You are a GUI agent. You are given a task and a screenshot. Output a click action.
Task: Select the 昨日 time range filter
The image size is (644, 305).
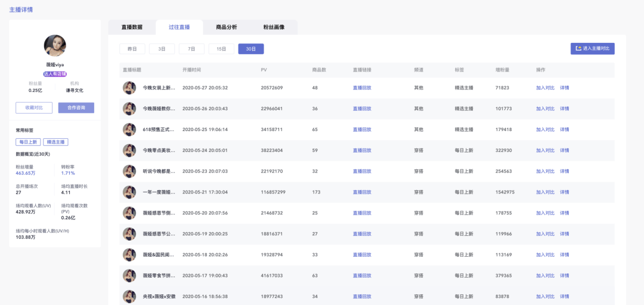[x=132, y=49]
